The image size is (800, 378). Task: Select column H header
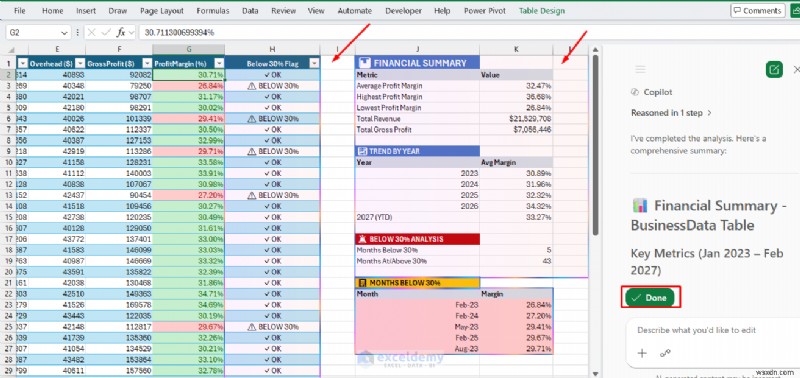(x=272, y=49)
